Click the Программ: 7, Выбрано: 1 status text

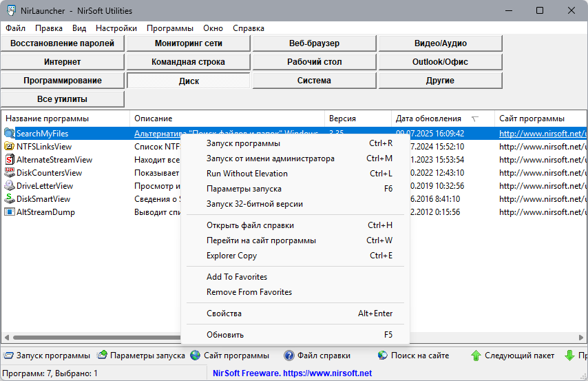point(50,373)
